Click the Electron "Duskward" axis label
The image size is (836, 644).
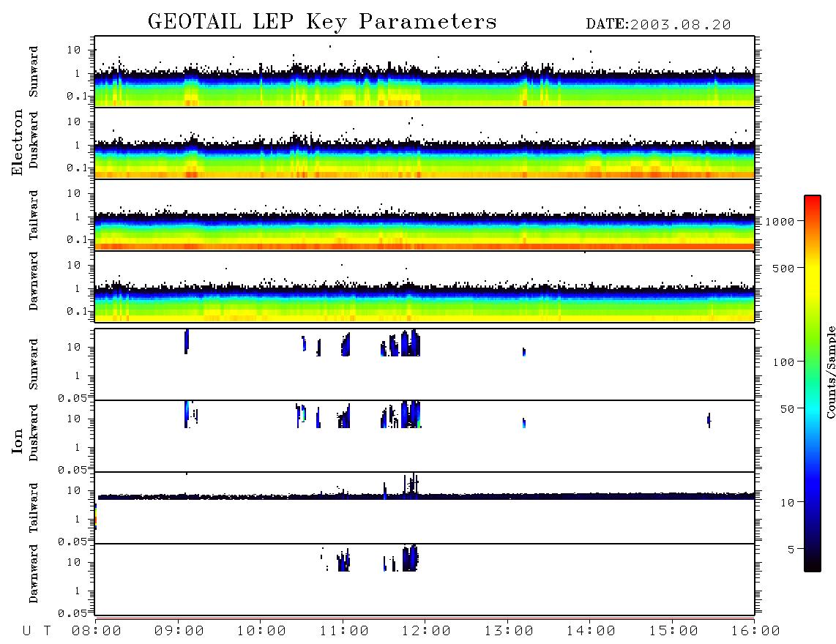34,140
